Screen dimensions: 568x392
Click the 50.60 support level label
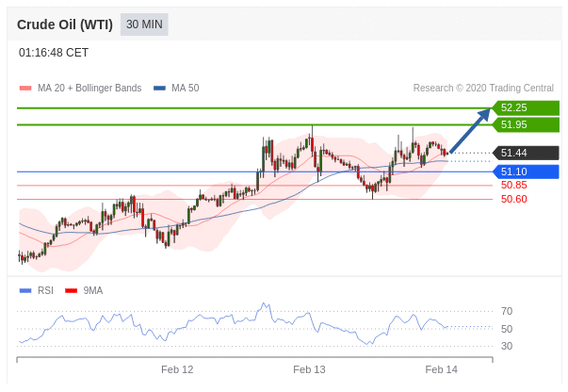click(x=513, y=199)
